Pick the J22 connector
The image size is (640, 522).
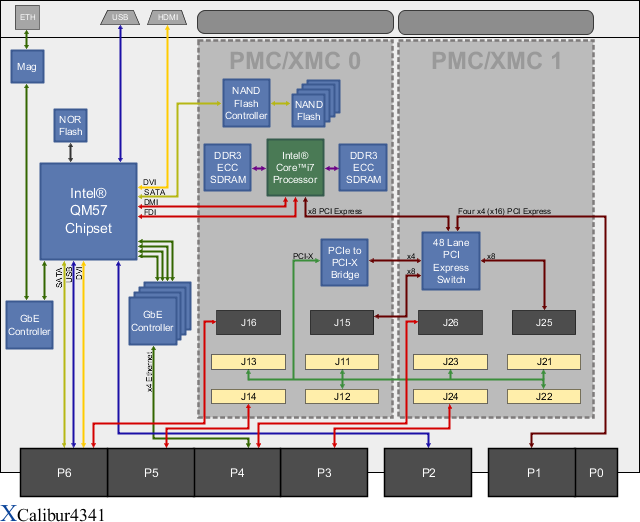[x=544, y=397]
